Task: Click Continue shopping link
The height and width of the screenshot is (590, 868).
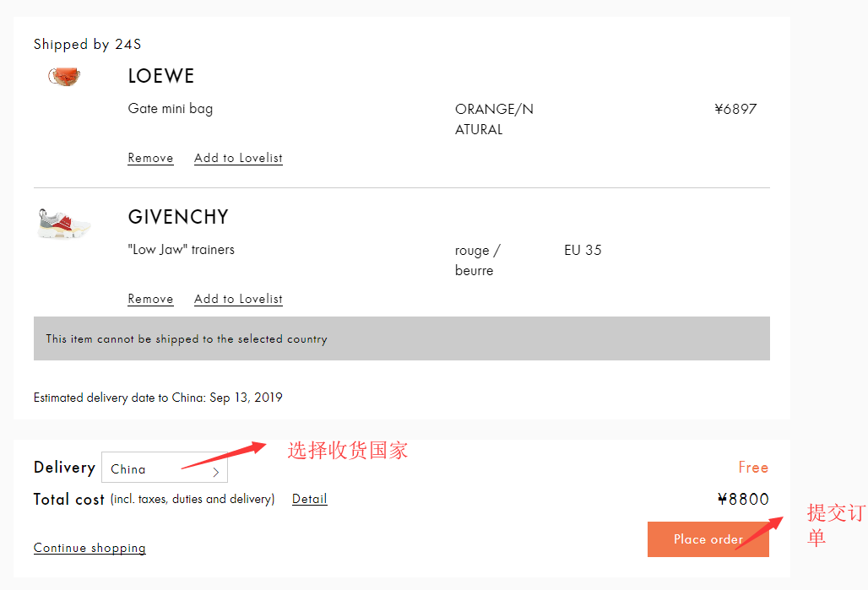Action: coord(90,548)
